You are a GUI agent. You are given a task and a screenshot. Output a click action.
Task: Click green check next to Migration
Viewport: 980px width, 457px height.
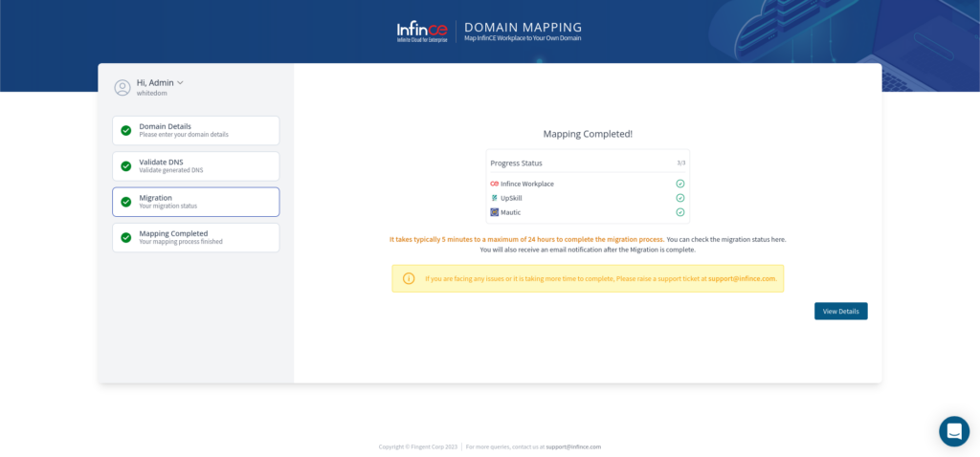pyautogui.click(x=126, y=202)
